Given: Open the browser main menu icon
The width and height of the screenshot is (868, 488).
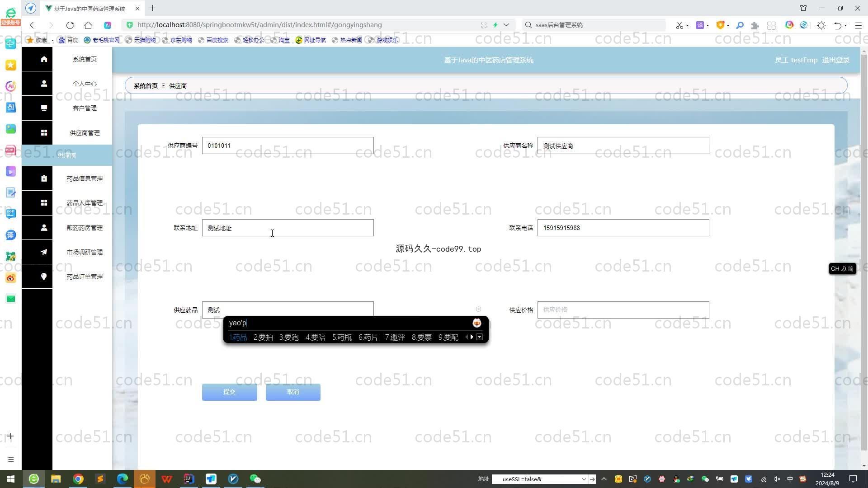Looking at the screenshot, I should coord(858,25).
